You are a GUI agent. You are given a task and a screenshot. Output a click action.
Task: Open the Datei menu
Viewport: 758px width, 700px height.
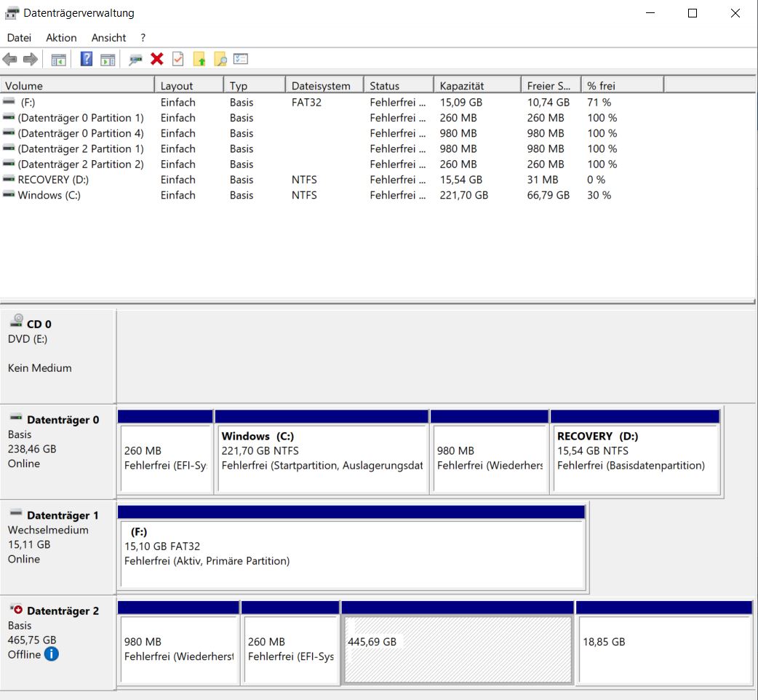click(x=19, y=38)
